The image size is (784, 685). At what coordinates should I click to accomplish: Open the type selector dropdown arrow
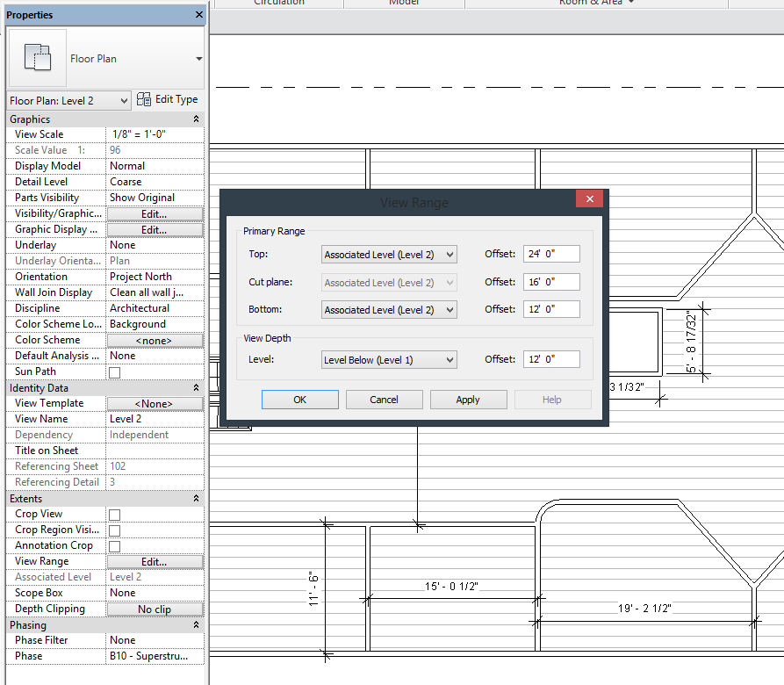point(198,59)
